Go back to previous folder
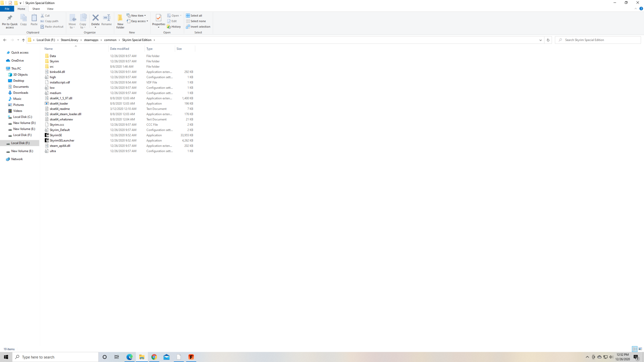 point(5,40)
